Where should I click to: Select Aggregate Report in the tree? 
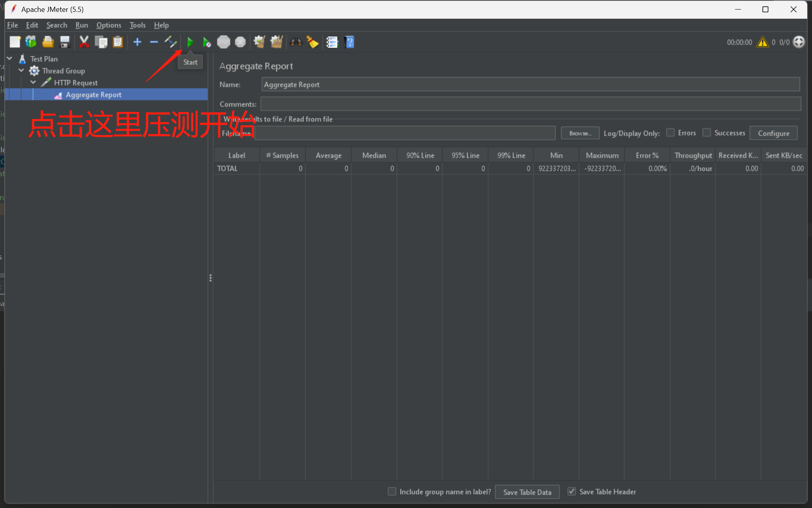click(94, 94)
